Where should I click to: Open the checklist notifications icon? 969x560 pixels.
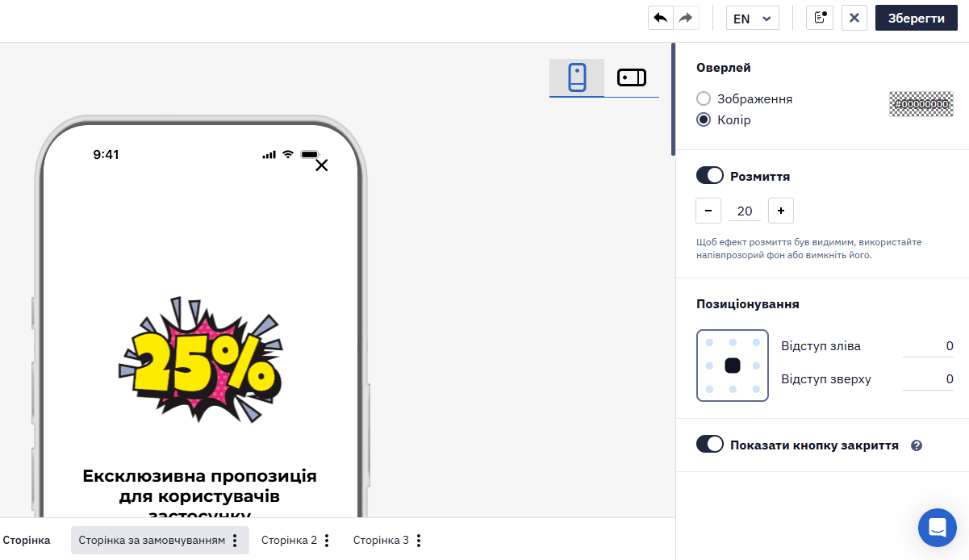820,18
